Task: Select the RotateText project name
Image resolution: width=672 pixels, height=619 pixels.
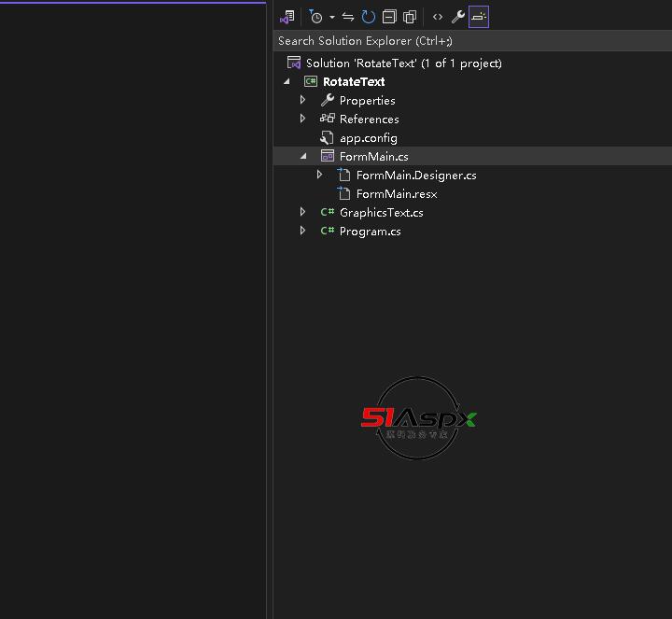Action: (x=354, y=82)
